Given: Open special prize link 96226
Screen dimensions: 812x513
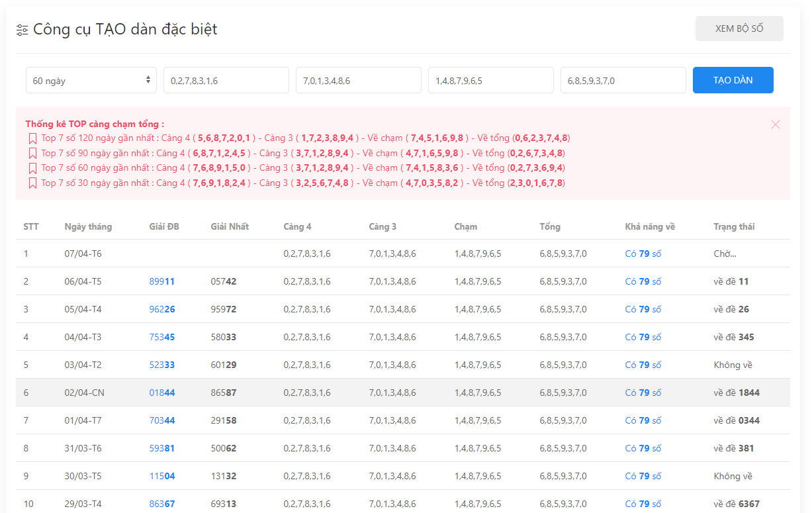Looking at the screenshot, I should point(162,309).
